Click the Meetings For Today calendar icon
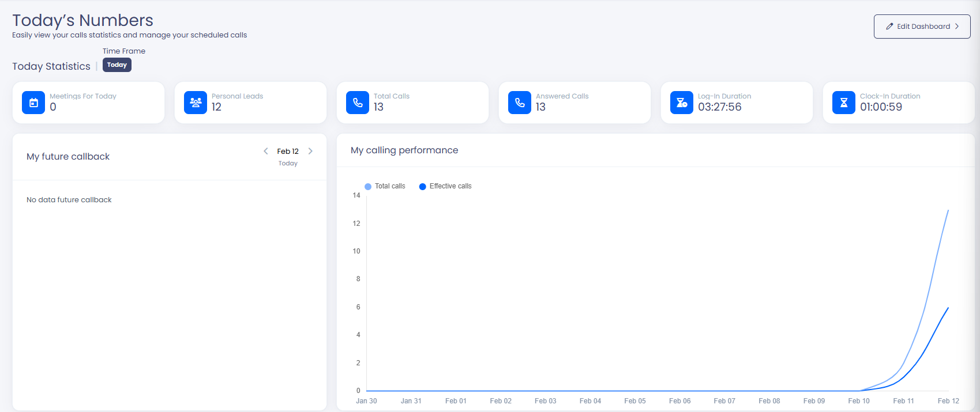The width and height of the screenshot is (980, 412). (33, 103)
